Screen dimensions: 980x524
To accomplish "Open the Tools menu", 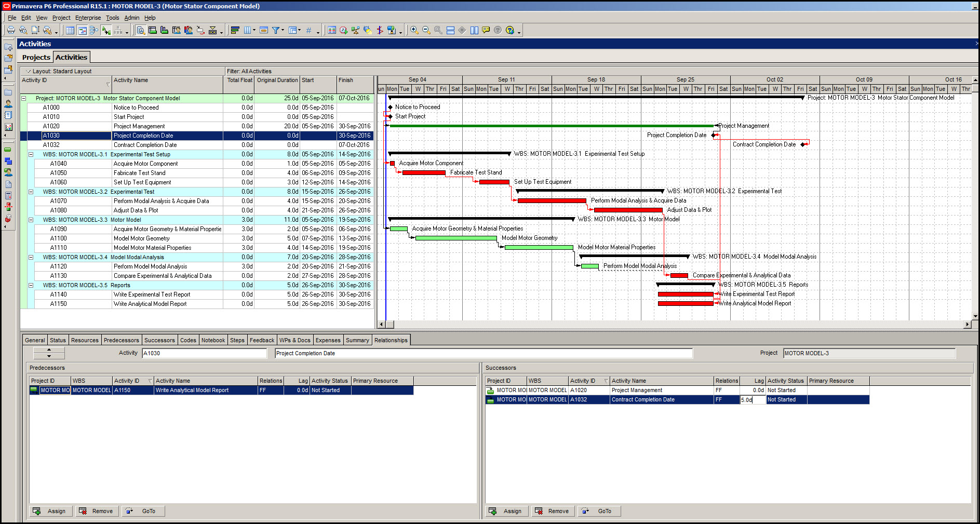I will (112, 18).
